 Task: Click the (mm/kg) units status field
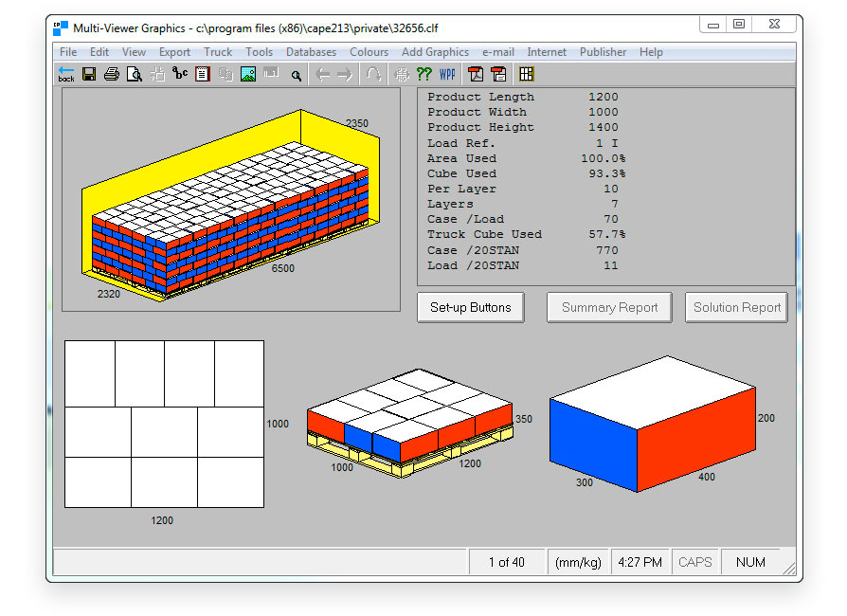[x=578, y=562]
